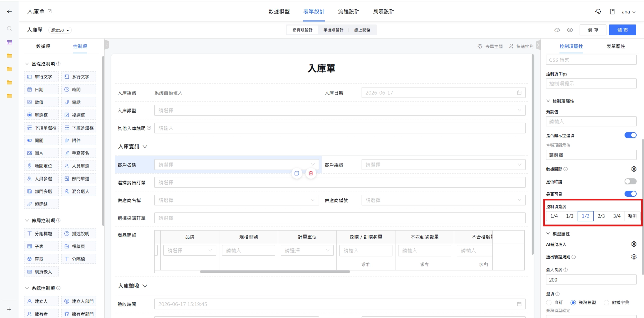Click the back arrow icon

tap(9, 11)
